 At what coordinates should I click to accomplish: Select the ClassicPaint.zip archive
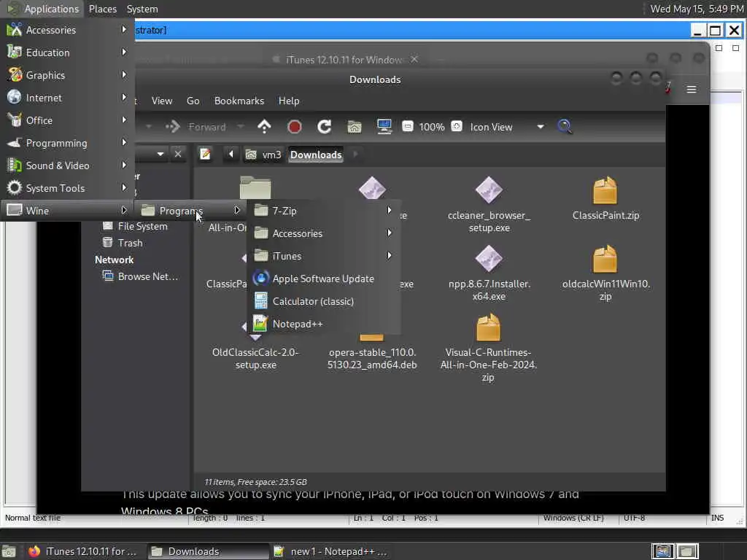tap(605, 198)
